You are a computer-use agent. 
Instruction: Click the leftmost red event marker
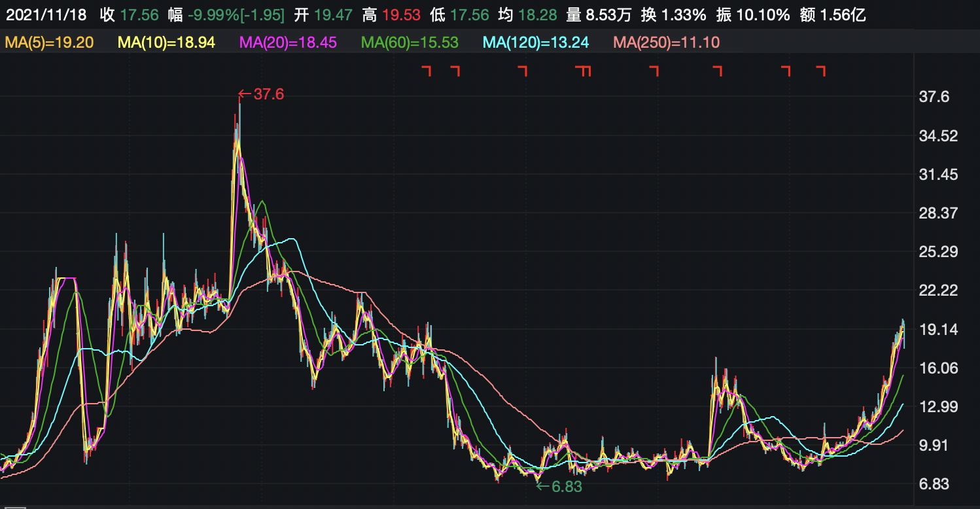pyautogui.click(x=427, y=71)
